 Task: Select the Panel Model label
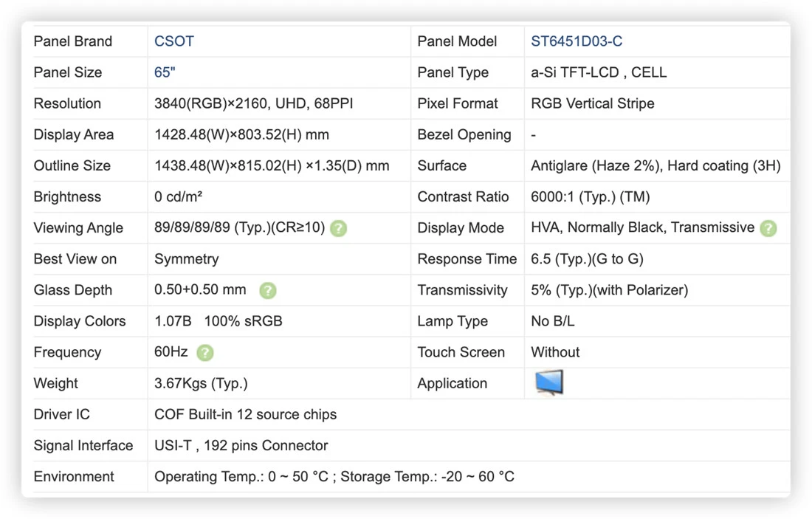457,41
